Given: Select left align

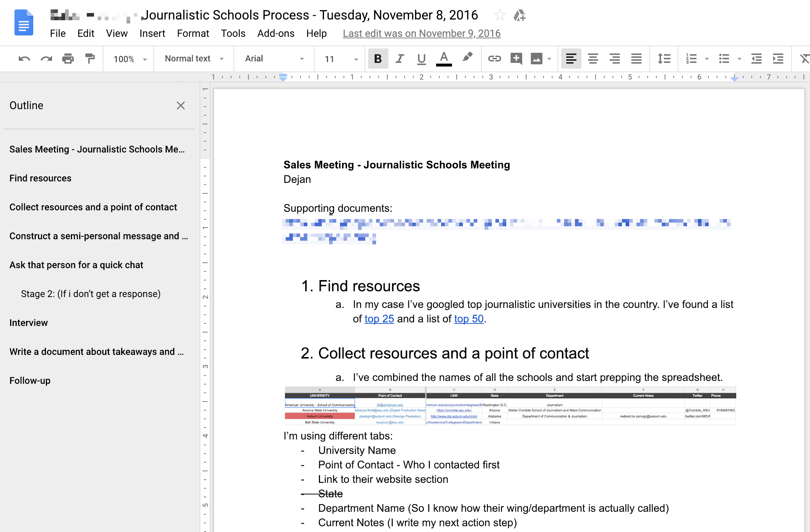Looking at the screenshot, I should pos(571,59).
